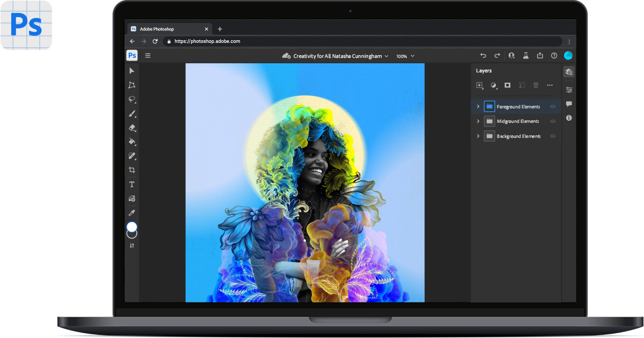
Task: Activate the Type tool
Action: (131, 184)
